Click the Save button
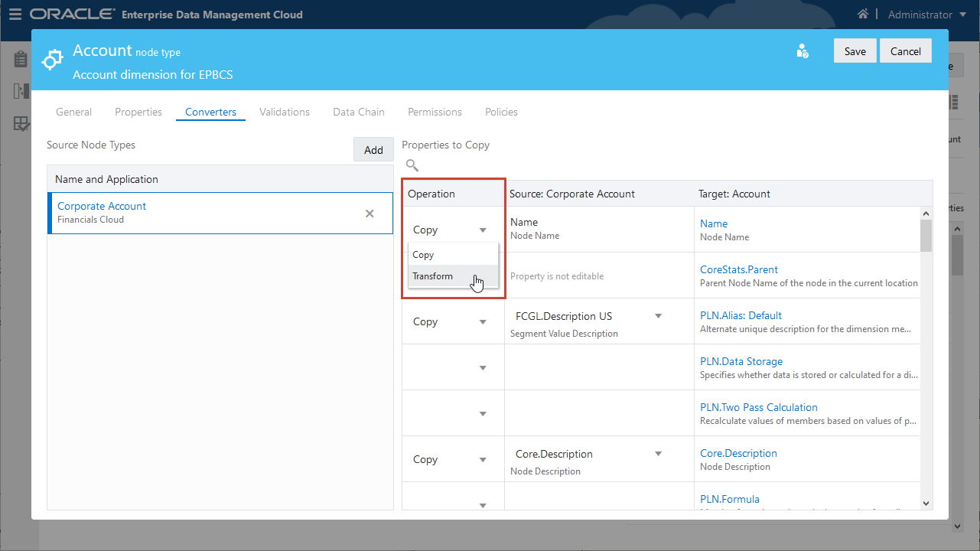 pos(855,51)
